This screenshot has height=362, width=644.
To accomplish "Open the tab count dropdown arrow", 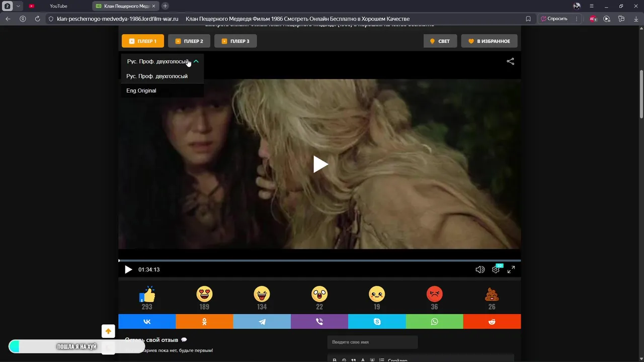I will tap(19, 6).
